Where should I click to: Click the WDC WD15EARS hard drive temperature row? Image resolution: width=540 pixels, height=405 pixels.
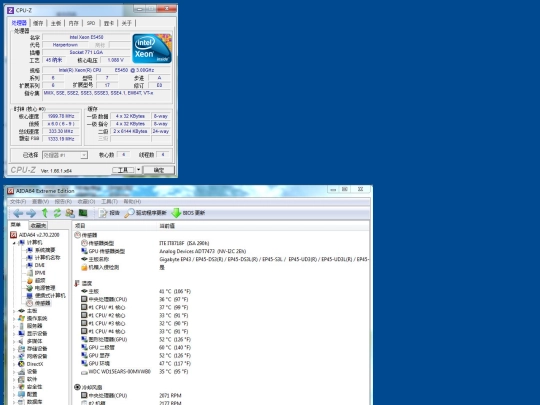pos(220,372)
